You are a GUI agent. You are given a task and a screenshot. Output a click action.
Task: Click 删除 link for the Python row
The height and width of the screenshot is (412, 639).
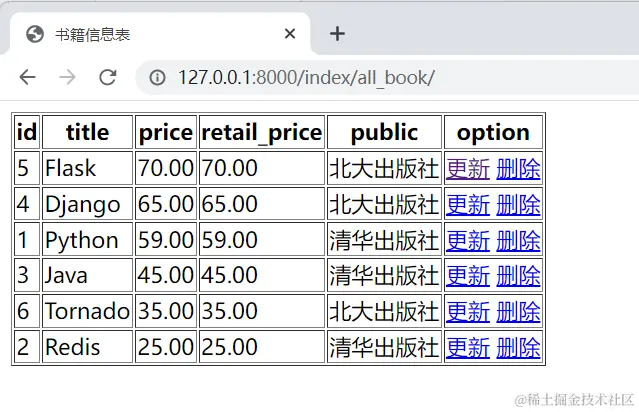[x=518, y=240]
